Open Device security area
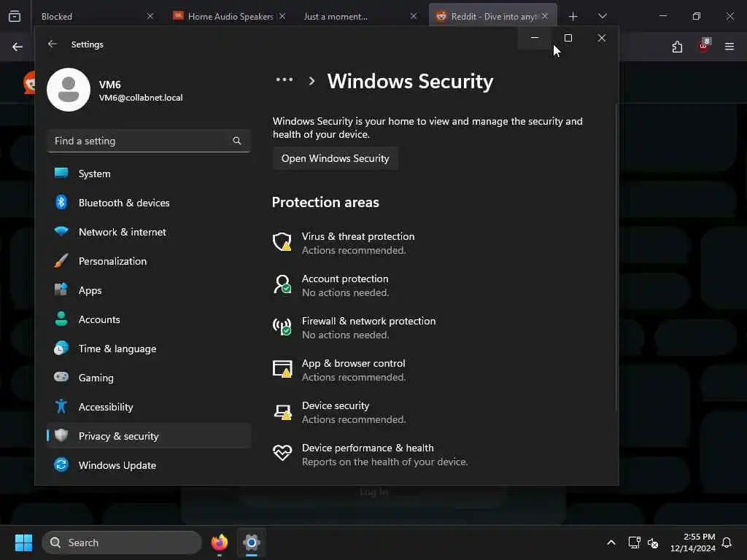The image size is (747, 560). click(354, 413)
